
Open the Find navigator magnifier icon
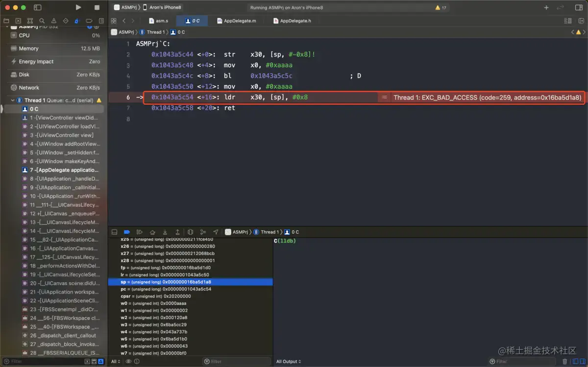coord(42,21)
